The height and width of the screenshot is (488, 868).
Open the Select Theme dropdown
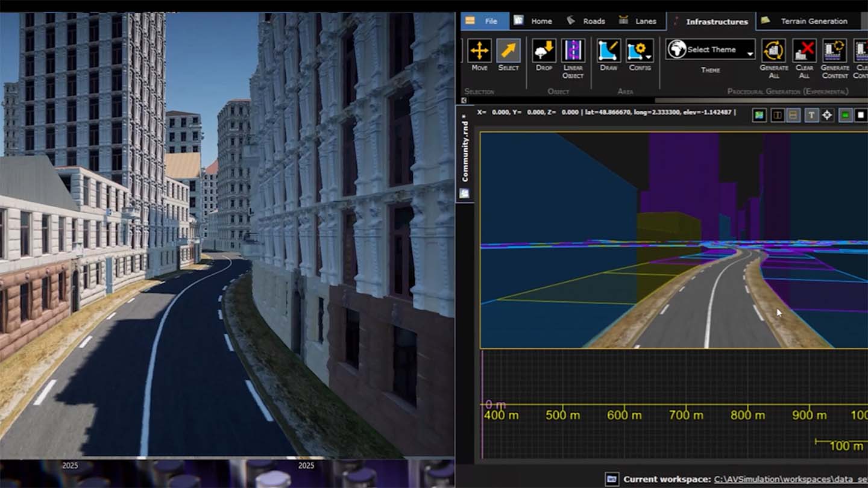[711, 50]
